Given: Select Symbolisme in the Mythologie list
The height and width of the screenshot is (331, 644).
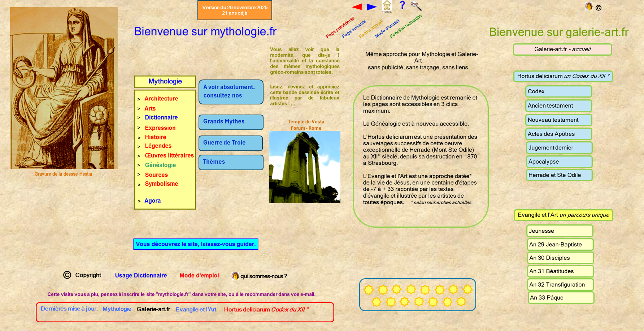Looking at the screenshot, I should tap(161, 184).
